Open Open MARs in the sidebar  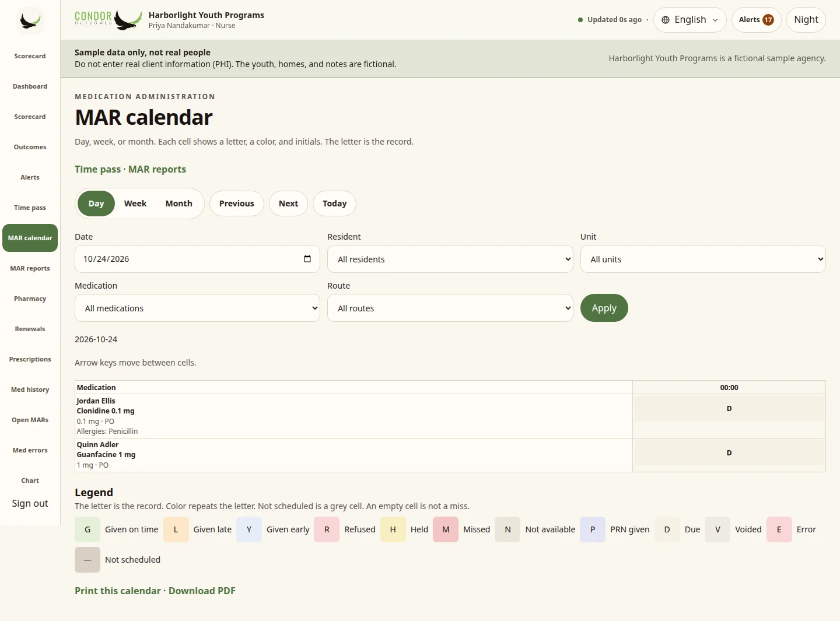pyautogui.click(x=30, y=420)
